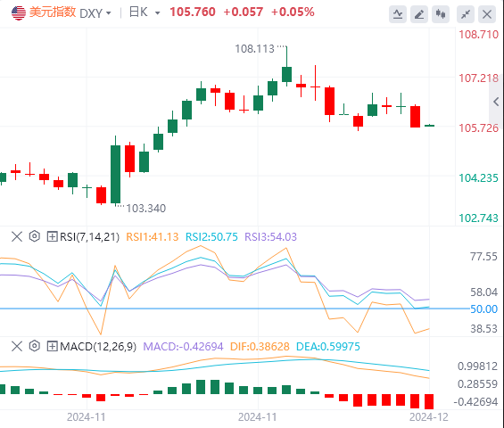This screenshot has width=504, height=428.
Task: Open MACD indicator settings hexagon icon
Action: pyautogui.click(x=35, y=346)
